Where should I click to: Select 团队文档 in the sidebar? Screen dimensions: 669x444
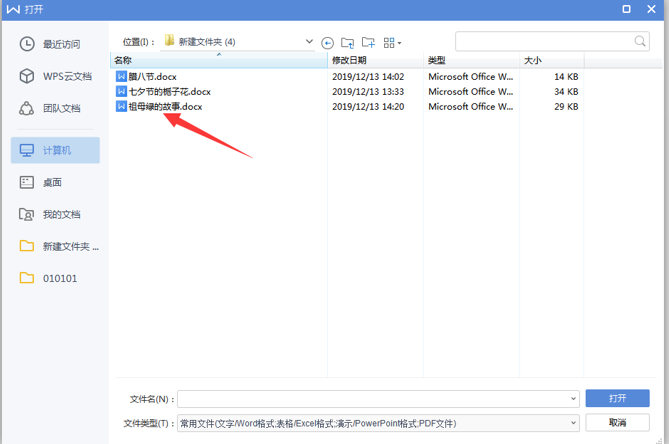[x=55, y=108]
